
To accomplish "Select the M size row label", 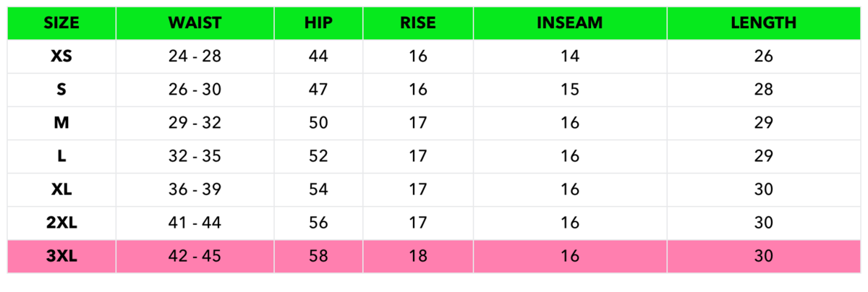I will click(61, 123).
